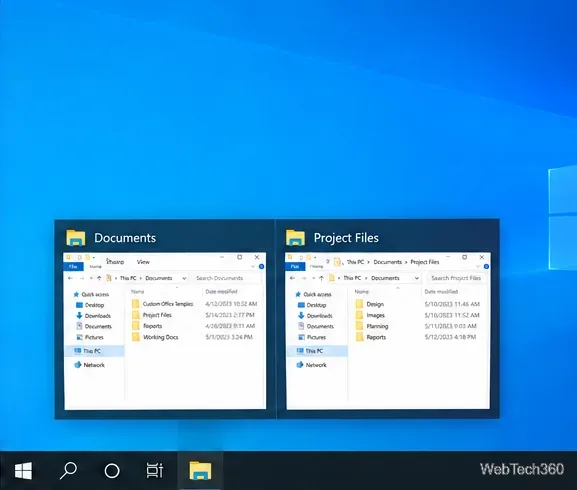
Task: Open Quick access in Documents window sidebar
Action: click(x=91, y=294)
